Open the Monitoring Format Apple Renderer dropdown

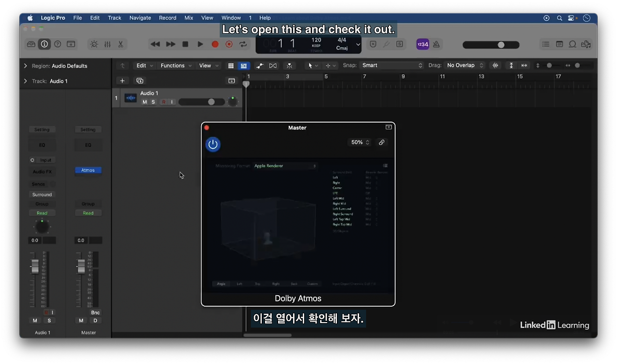click(x=285, y=166)
